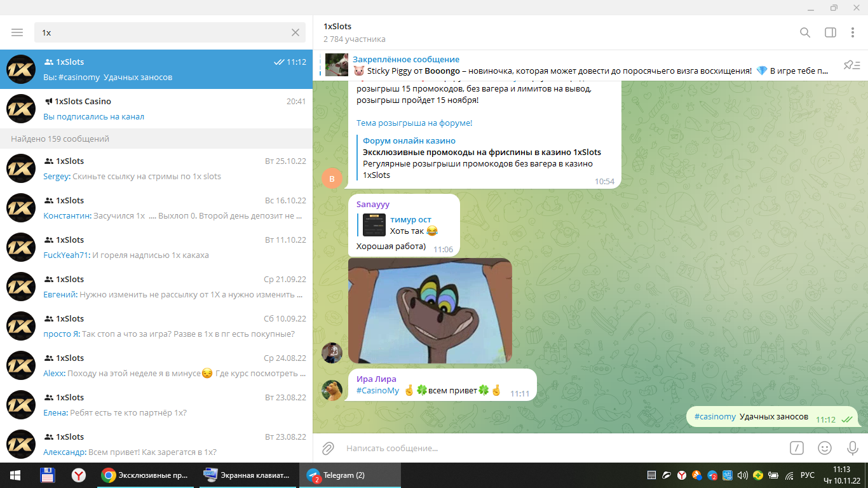Open the "B" orange avatar profile

coord(332,179)
